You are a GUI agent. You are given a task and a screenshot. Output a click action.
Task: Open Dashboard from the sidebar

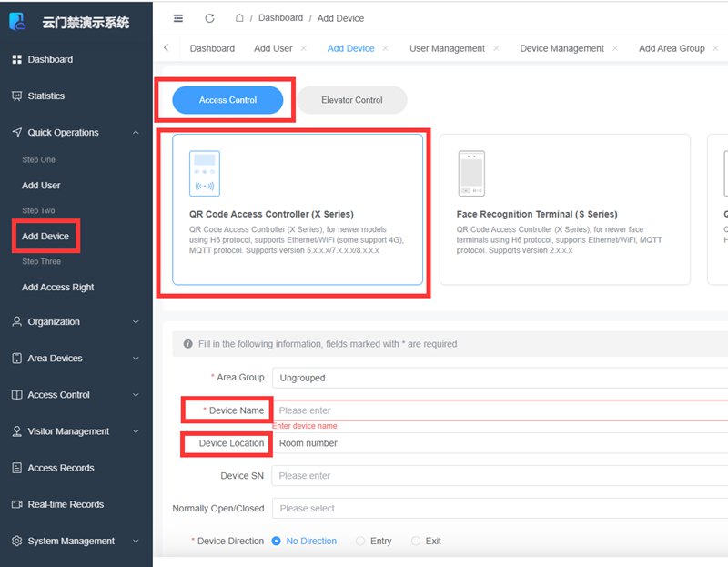(50, 59)
